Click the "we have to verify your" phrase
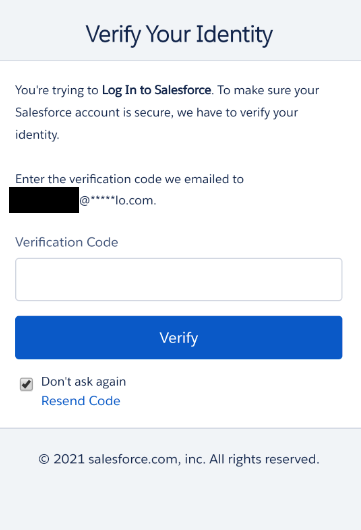Viewport: 361px width, 530px height. [237, 113]
